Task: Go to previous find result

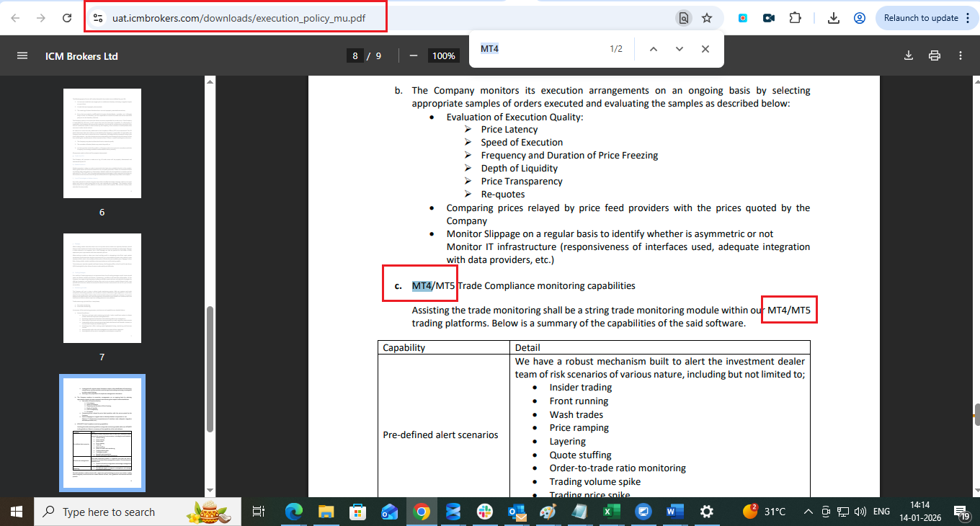Action: pyautogui.click(x=653, y=49)
